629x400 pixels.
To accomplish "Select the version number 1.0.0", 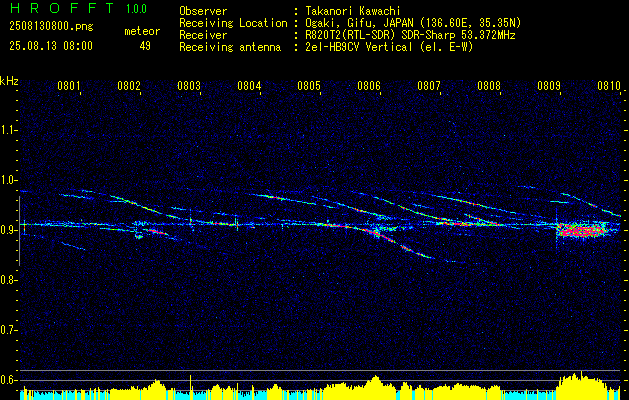I will coord(136,9).
